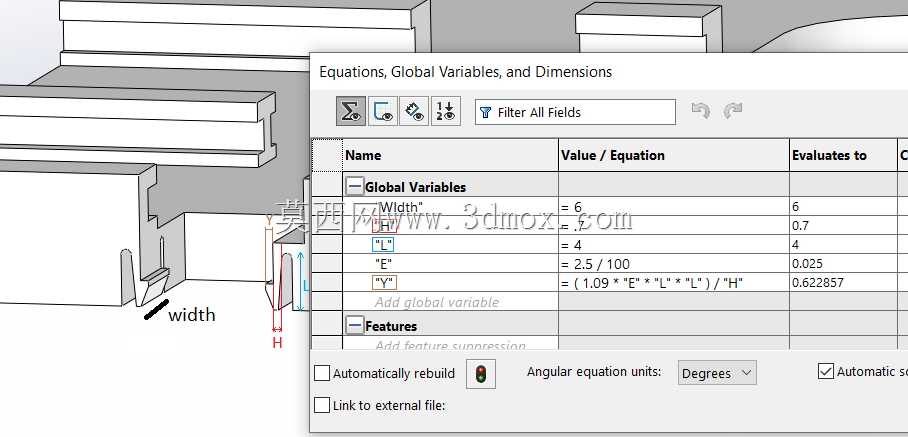Image resolution: width=908 pixels, height=437 pixels.
Task: Click the Undo arrow icon
Action: point(701,111)
